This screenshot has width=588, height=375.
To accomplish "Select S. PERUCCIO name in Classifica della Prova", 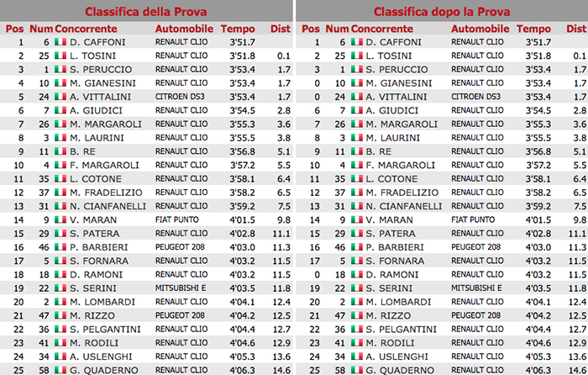I will [x=101, y=70].
